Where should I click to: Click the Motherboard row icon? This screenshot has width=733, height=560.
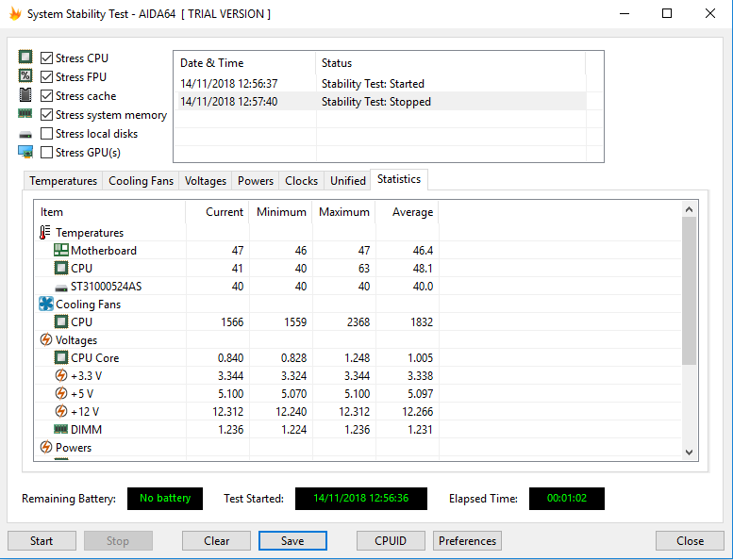pos(60,250)
